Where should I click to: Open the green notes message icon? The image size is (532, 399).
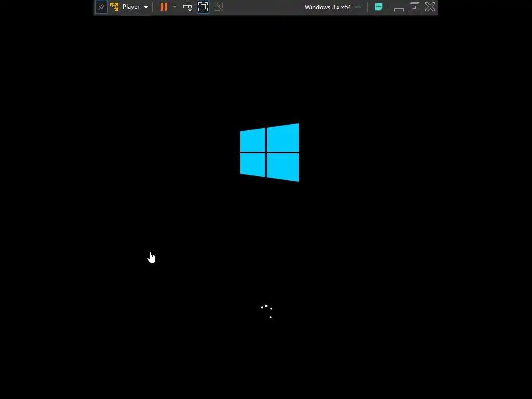[x=379, y=7]
